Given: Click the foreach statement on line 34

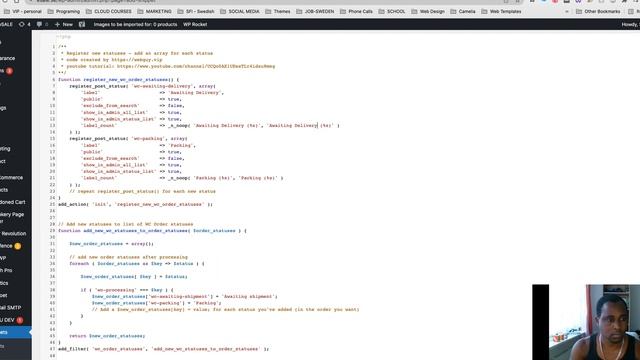Looking at the screenshot, I should (137, 264).
